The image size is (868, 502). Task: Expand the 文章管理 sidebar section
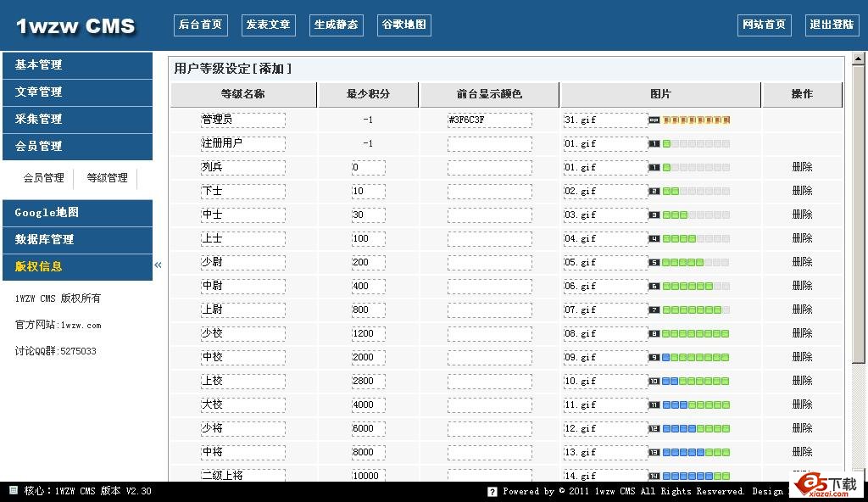click(77, 92)
